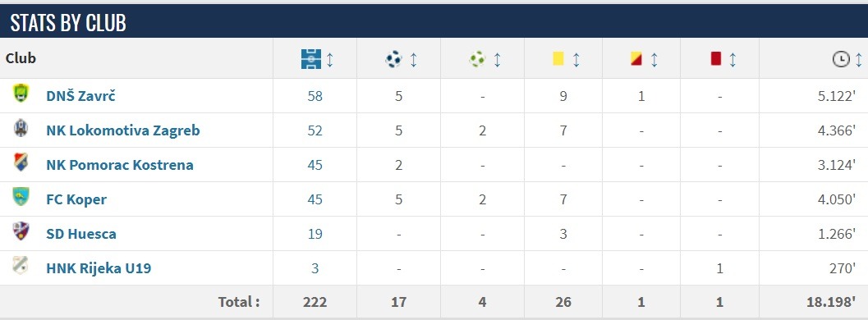868x320 pixels.
Task: Click the red card icon header
Action: pyautogui.click(x=716, y=58)
